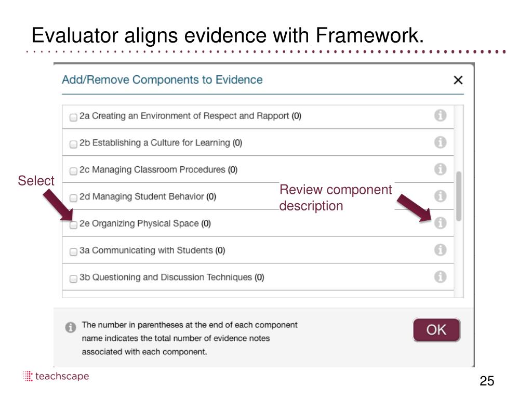Enable 2b Establishing a Culture for Learning
532x399 pixels.
73,144
